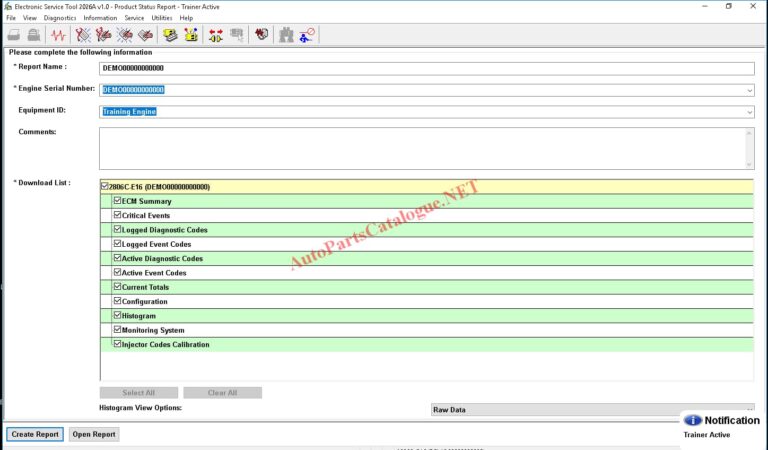Open the flash memory chip toolbar icon
768x450 pixels.
pos(261,35)
